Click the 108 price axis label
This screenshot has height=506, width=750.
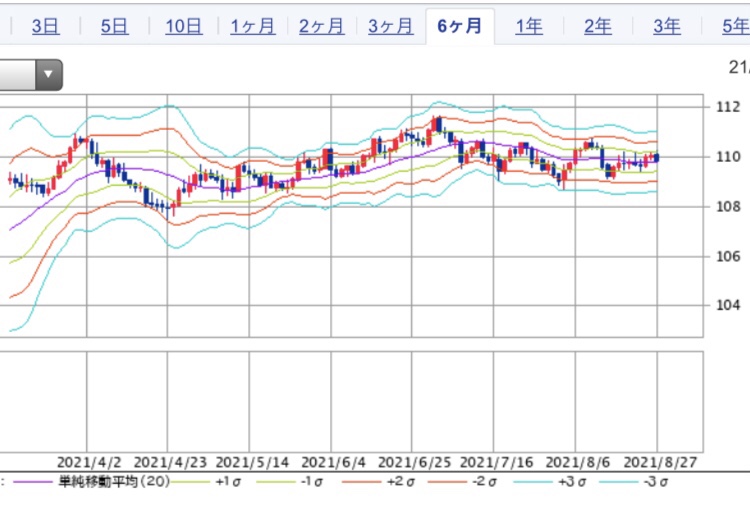tap(728, 207)
